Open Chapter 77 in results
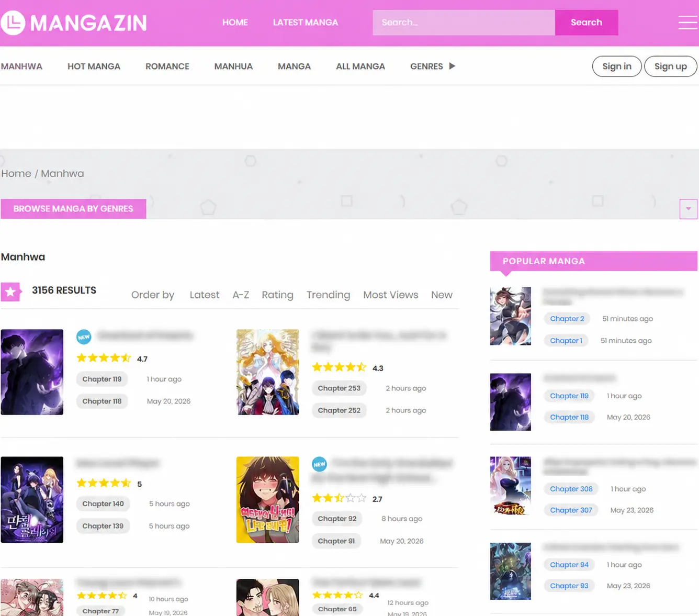This screenshot has width=699, height=616. 100,611
